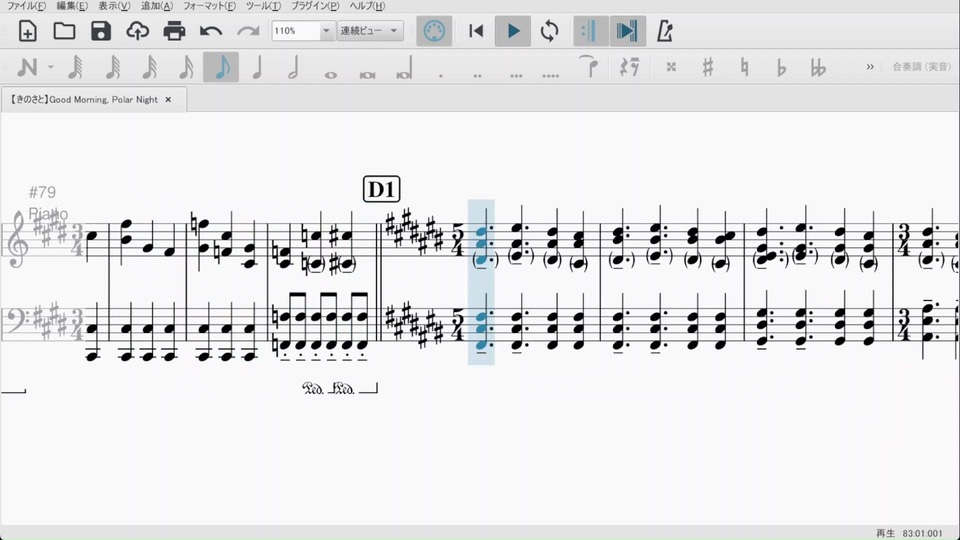This screenshot has width=960, height=540.
Task: Open note input mode dropdown arrow
Action: (51, 67)
